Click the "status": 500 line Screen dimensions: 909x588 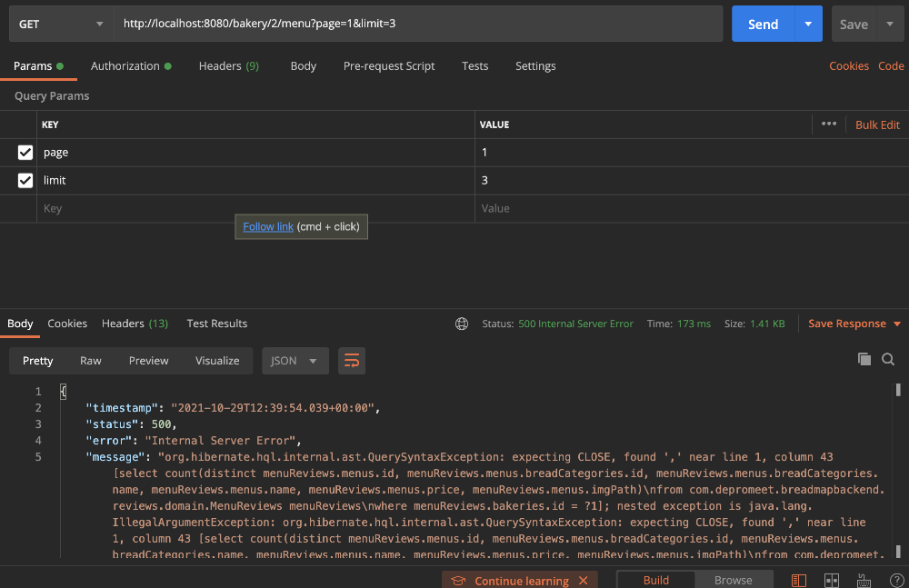click(131, 424)
